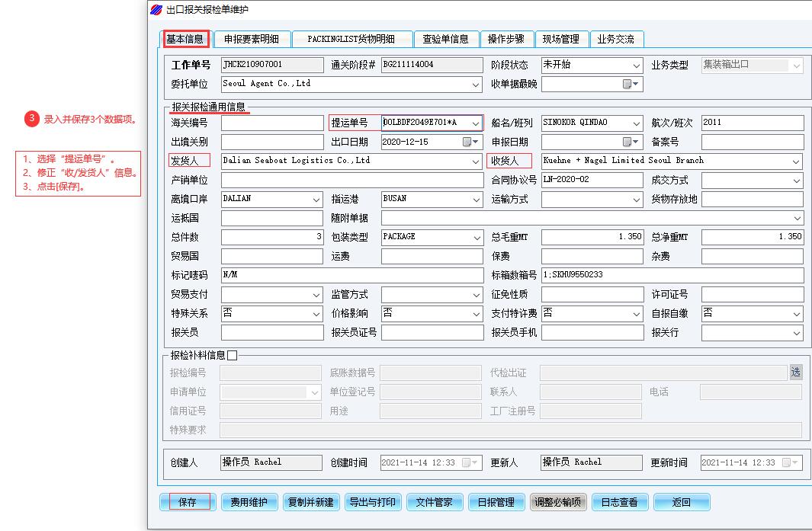Image resolution: width=812 pixels, height=531 pixels.
Task: Open calendar picker for 收单据最晚 field
Action: click(x=631, y=84)
